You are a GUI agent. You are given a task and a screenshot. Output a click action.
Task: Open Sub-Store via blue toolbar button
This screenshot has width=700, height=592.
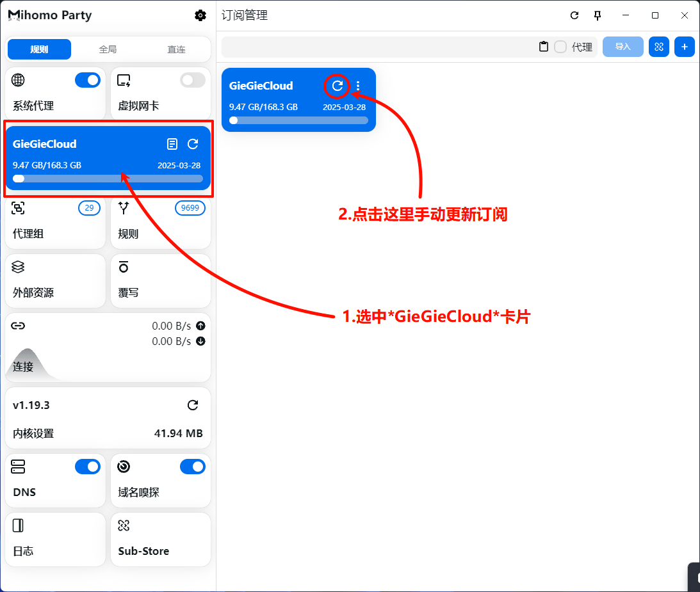(x=659, y=47)
